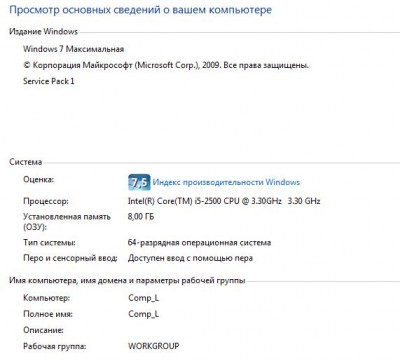Click the Service Pack 1 text
The width and height of the screenshot is (400, 361).
49,81
